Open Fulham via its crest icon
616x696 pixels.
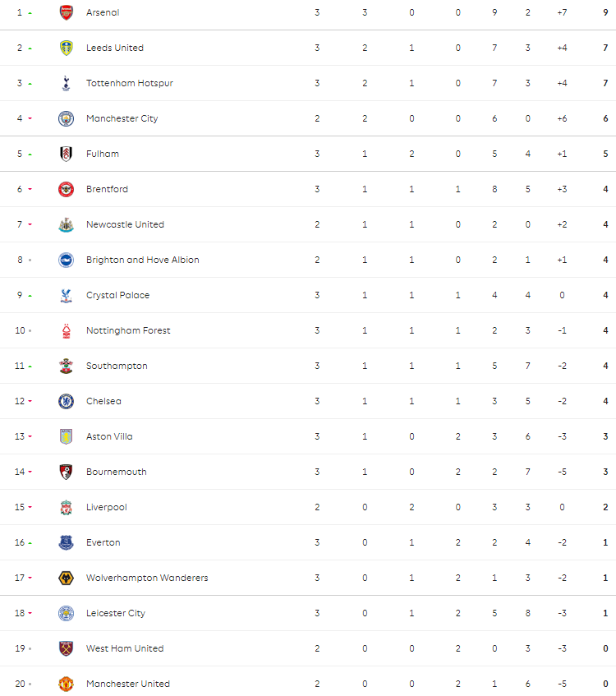click(67, 154)
